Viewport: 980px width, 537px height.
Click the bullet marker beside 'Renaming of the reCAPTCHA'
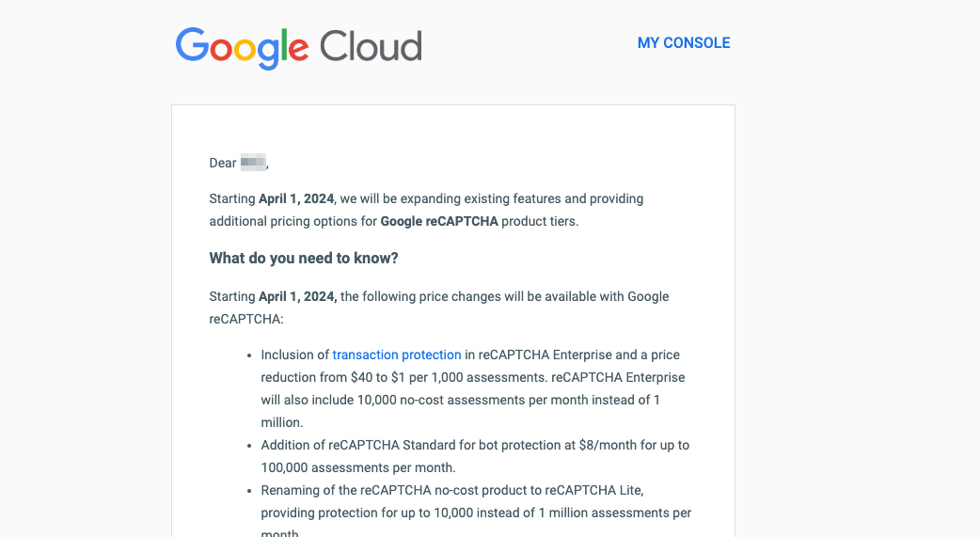(x=249, y=491)
